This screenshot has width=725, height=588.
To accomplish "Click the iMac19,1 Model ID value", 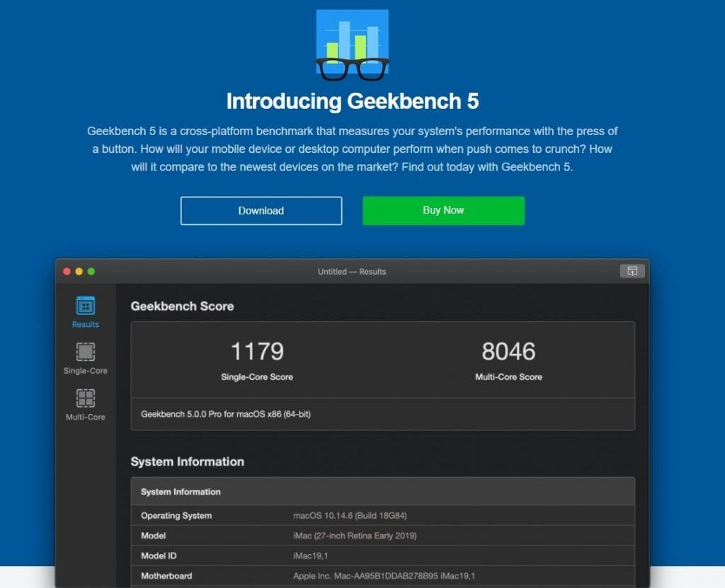I will coord(310,555).
